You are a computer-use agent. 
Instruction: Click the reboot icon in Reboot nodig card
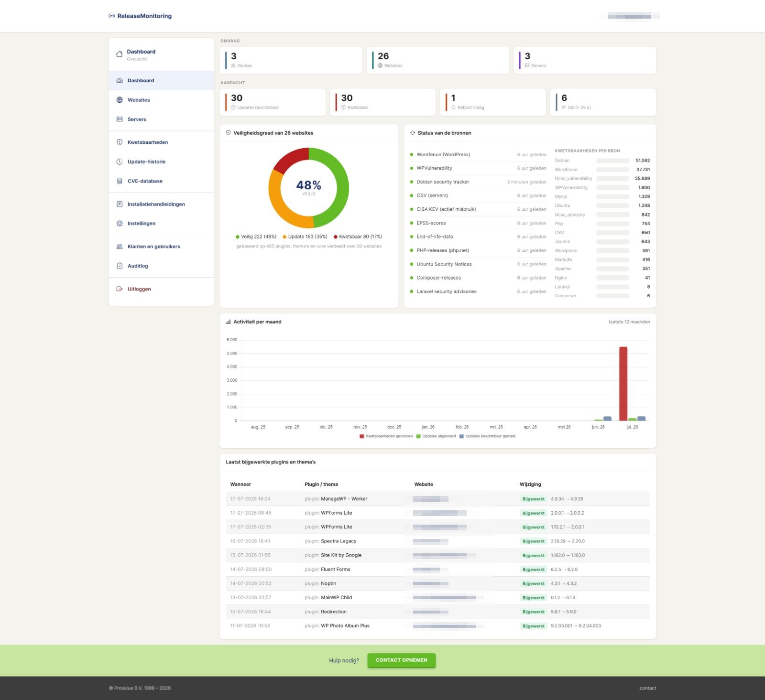(454, 108)
